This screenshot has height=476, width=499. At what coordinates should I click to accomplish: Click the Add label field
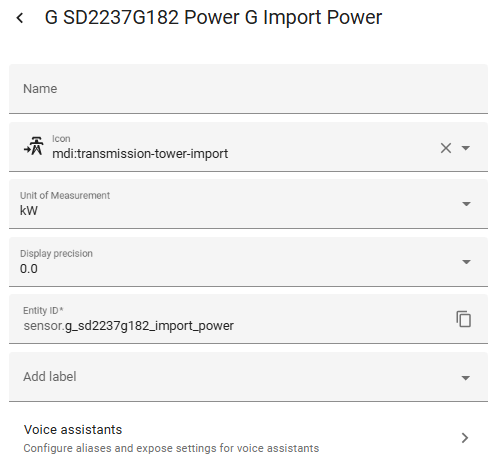coord(248,377)
